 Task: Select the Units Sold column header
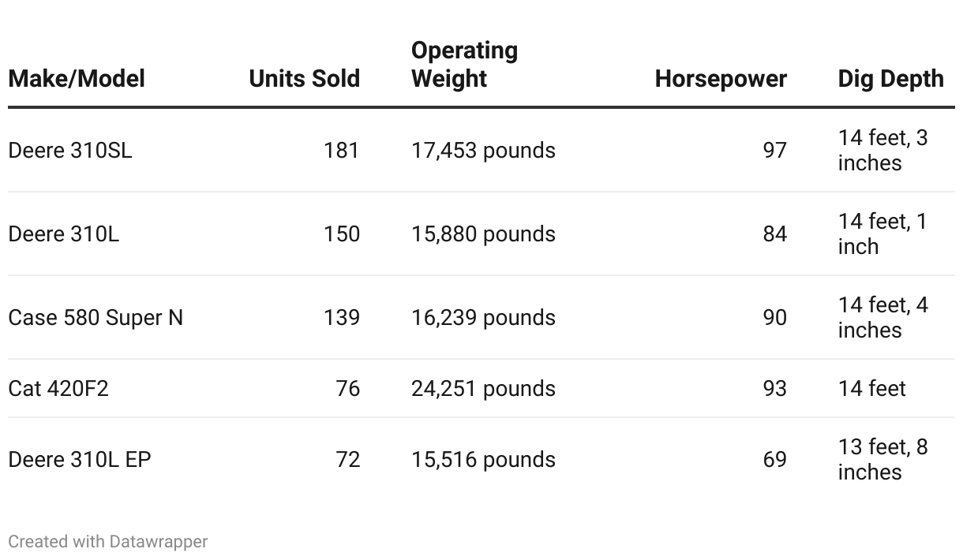(305, 79)
